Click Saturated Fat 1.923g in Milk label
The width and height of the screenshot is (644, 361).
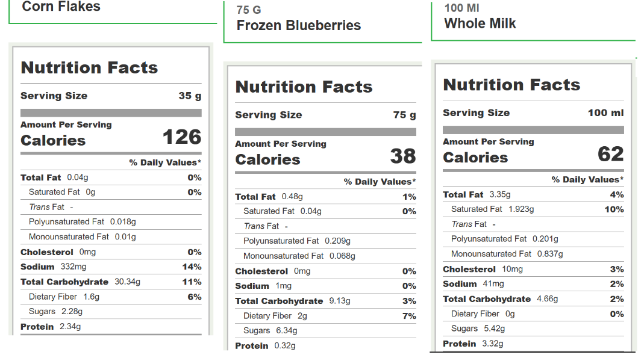click(x=492, y=209)
